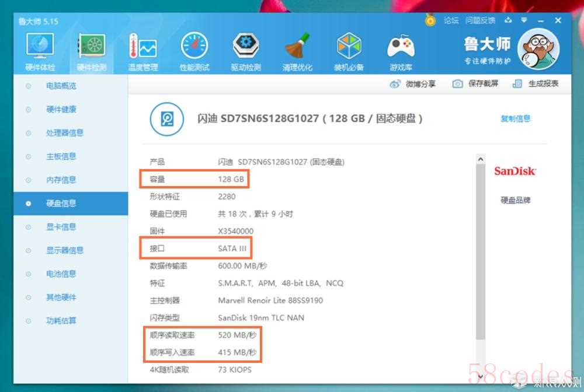Open the 清理优化 cleanup tool
Image resolution: width=584 pixels, height=392 pixels.
point(297,51)
